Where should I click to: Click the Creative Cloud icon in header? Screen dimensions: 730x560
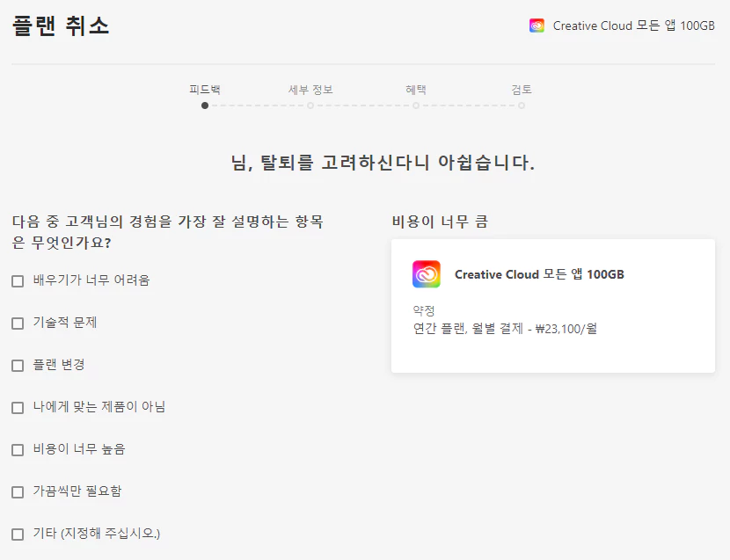537,25
